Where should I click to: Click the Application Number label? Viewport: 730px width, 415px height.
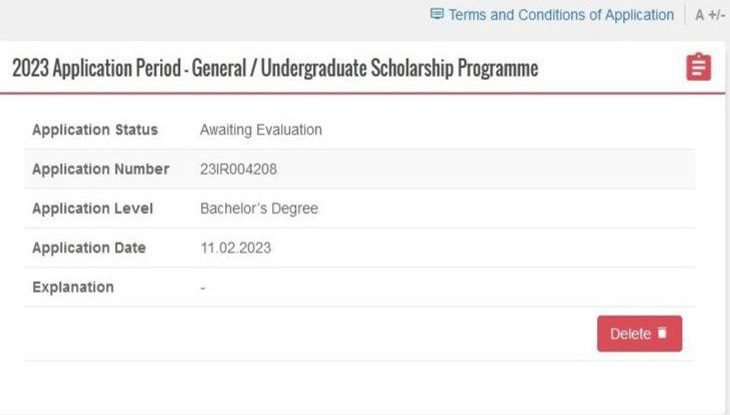tap(100, 169)
